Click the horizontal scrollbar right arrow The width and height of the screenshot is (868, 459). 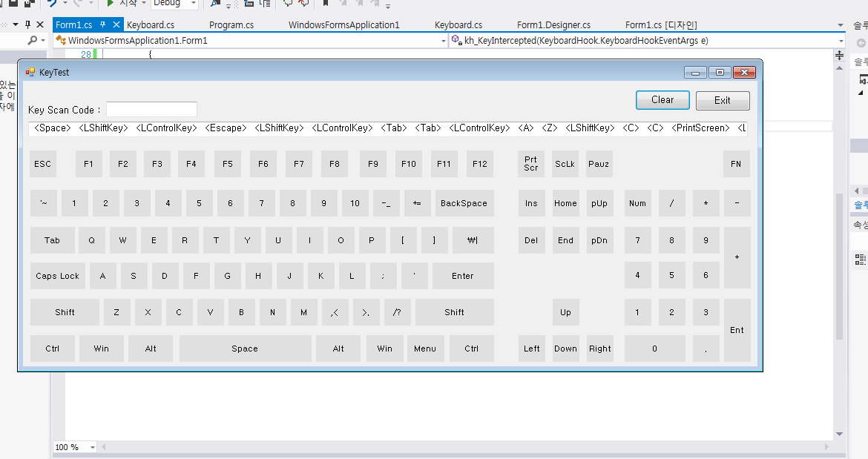827,447
